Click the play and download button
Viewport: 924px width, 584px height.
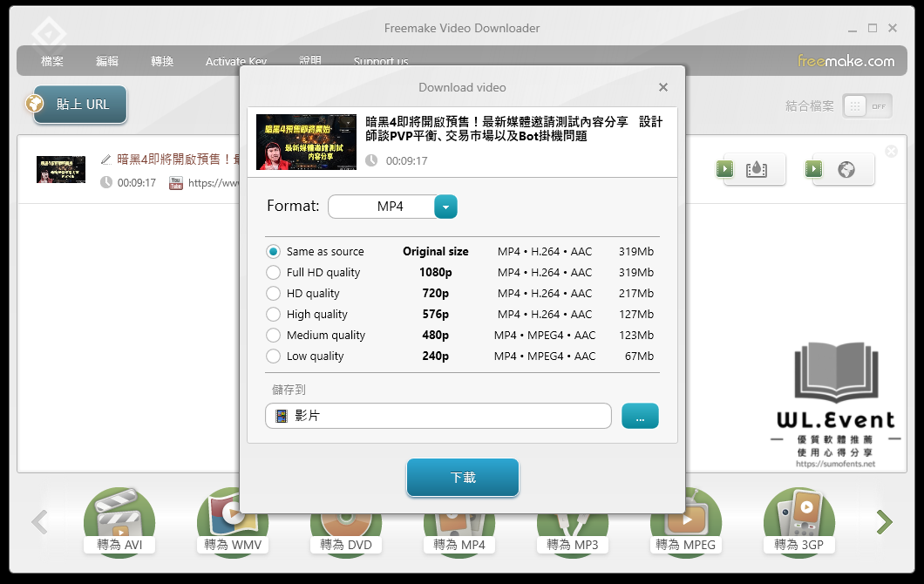[751, 170]
